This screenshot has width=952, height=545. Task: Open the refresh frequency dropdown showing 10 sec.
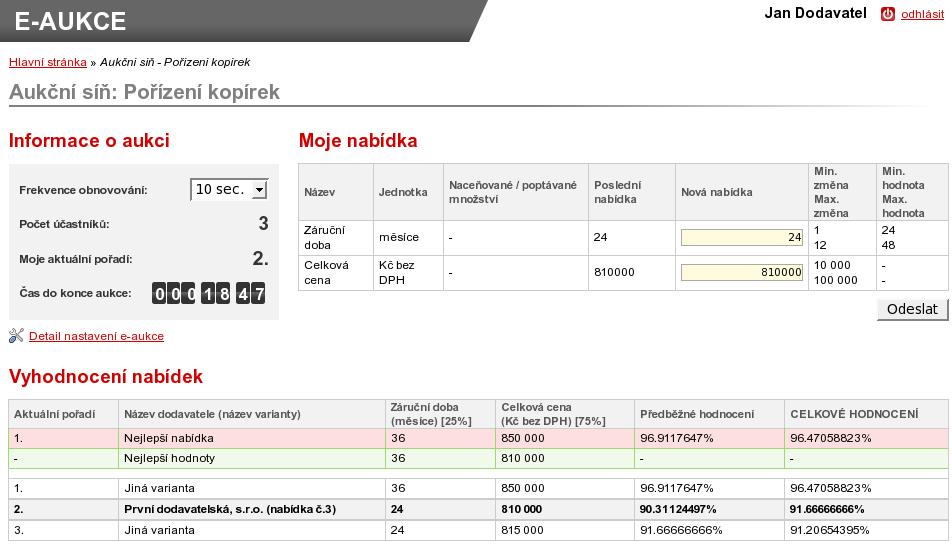point(230,189)
